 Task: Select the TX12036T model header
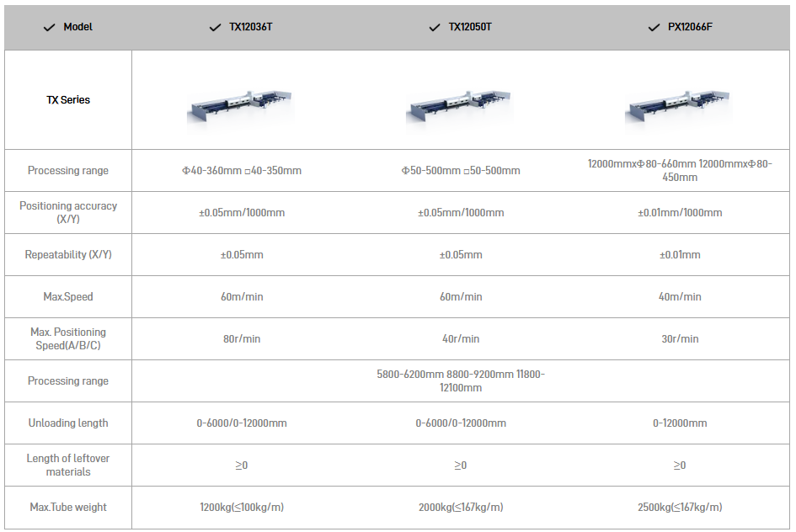pos(250,27)
